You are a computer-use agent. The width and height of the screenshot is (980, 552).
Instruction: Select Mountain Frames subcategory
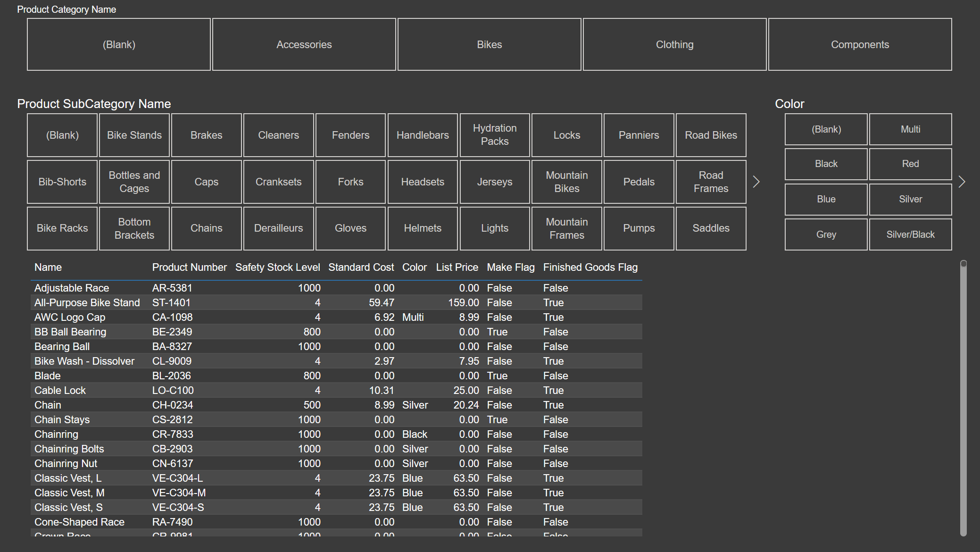click(x=567, y=228)
